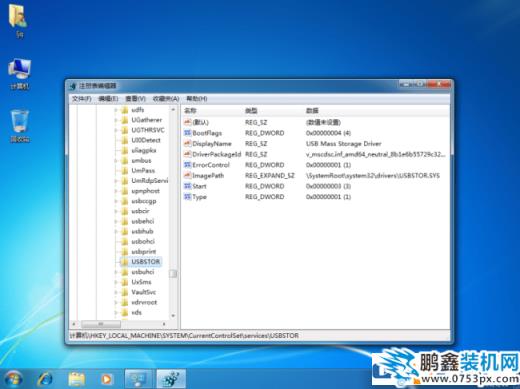Click the folder icon beside usbcir
520x389 pixels.
click(x=125, y=211)
